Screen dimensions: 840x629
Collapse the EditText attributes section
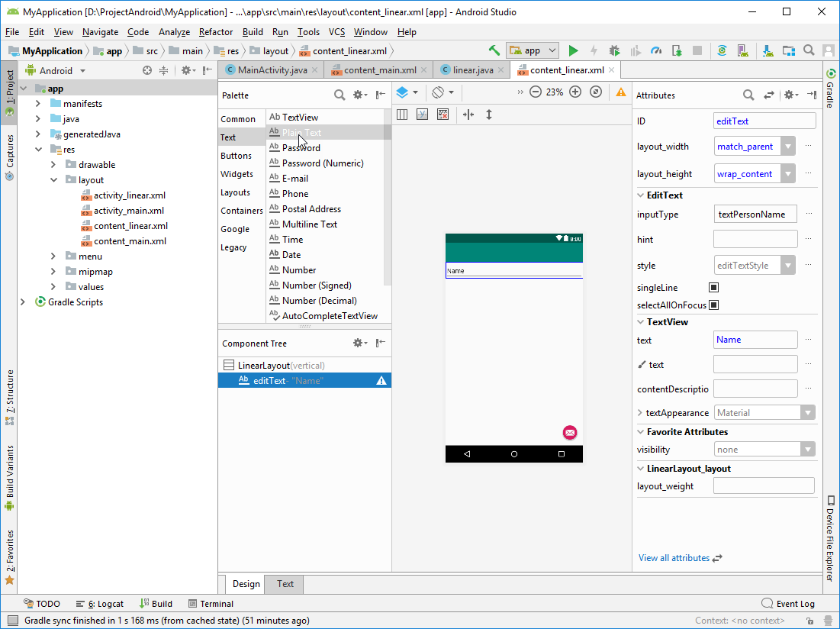tap(641, 195)
